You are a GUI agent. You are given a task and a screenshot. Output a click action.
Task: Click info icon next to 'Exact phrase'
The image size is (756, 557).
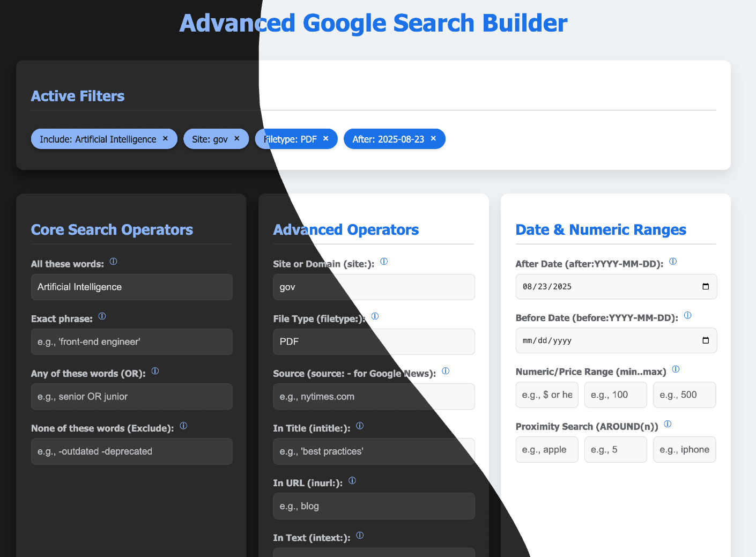tap(102, 316)
